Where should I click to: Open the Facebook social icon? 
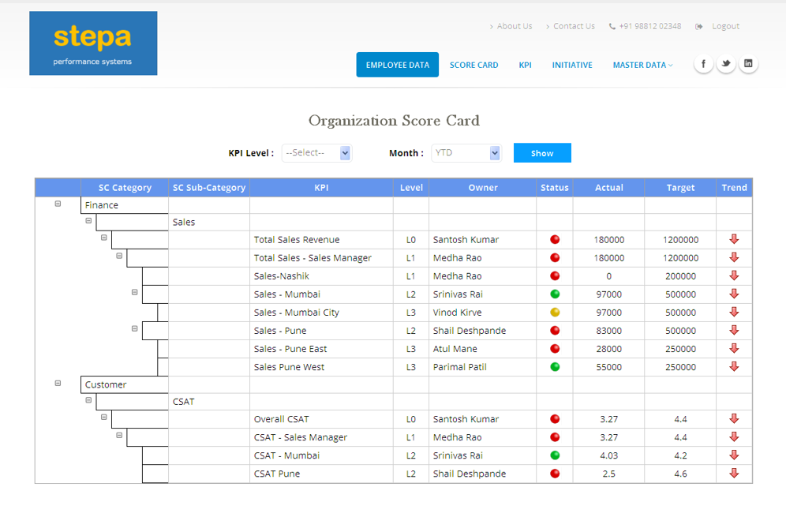703,64
